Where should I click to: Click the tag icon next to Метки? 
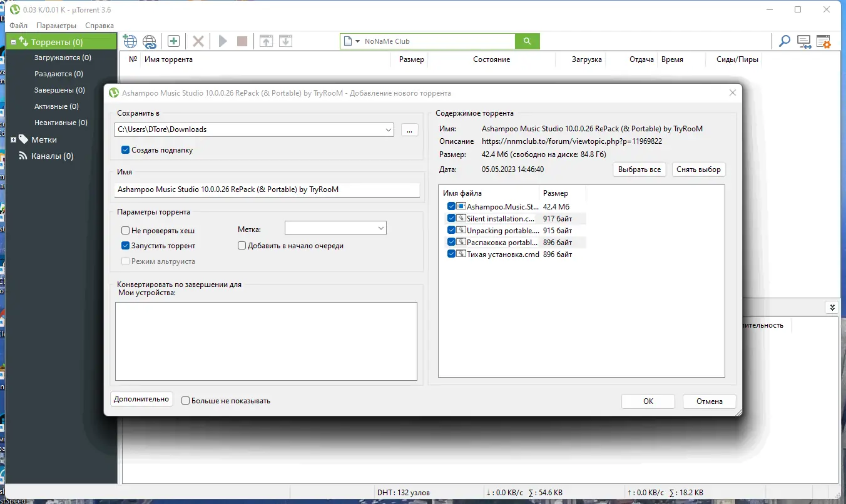[x=24, y=139]
